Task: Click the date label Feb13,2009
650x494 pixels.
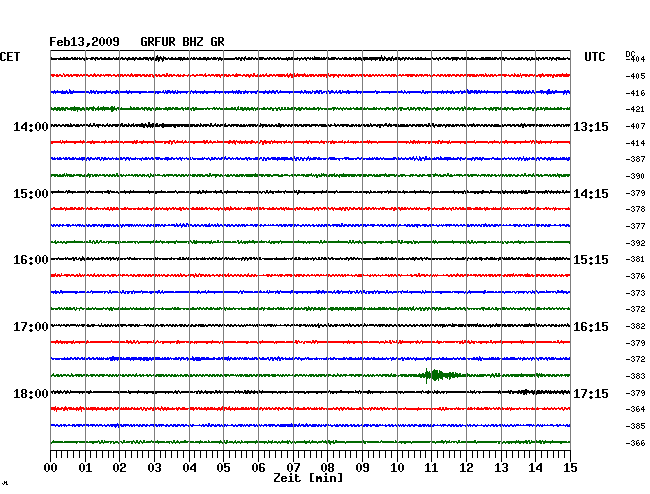Action: [x=84, y=42]
